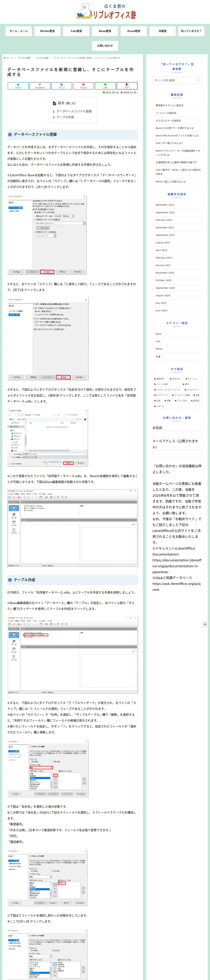Copy the article title and URL
Viewport: 210px width, 980px height.
[x=127, y=86]
